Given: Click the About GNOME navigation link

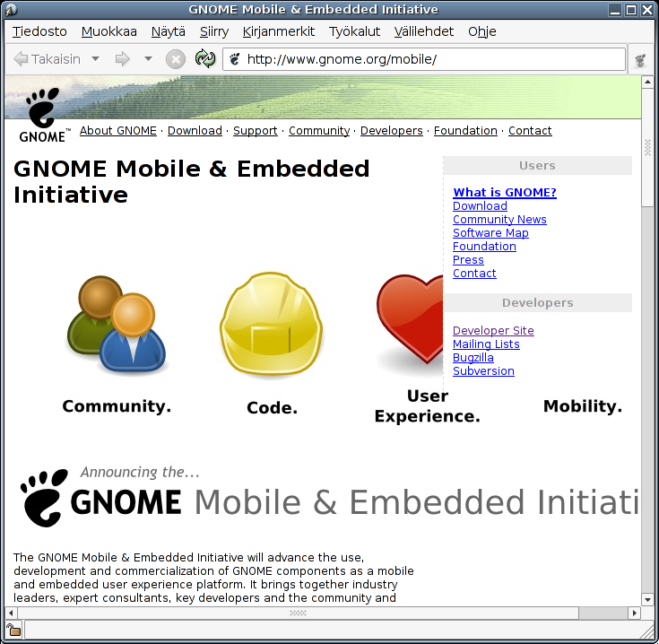Looking at the screenshot, I should [x=118, y=131].
